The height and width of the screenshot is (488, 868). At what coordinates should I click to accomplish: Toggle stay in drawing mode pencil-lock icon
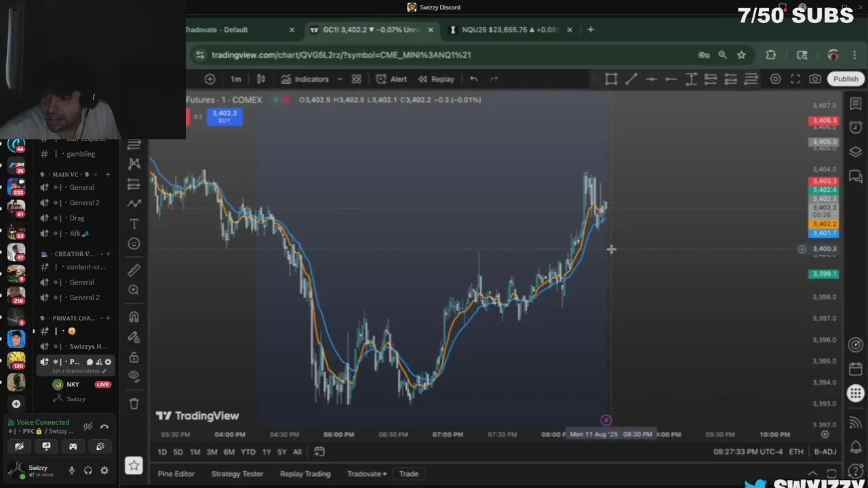pyautogui.click(x=134, y=337)
